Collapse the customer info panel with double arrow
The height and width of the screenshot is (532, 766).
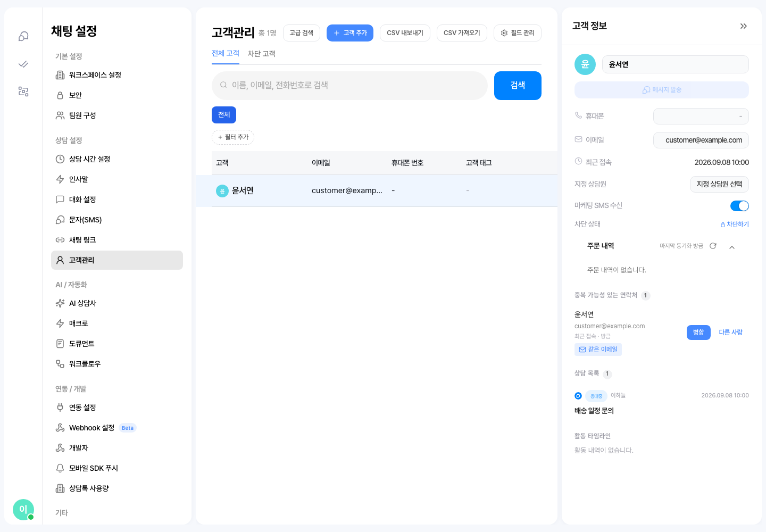pos(744,26)
